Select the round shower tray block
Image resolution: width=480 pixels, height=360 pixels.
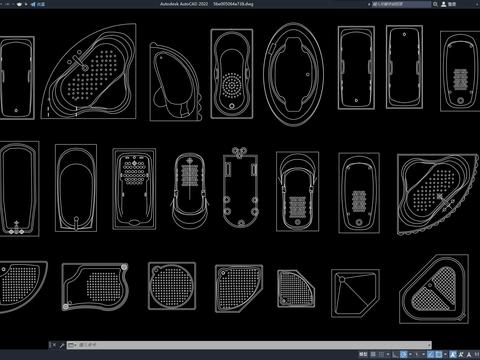[172, 286]
